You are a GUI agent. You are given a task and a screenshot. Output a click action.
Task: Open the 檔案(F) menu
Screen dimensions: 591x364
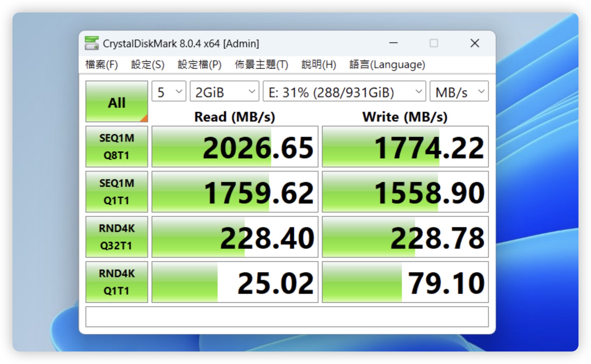coord(102,65)
